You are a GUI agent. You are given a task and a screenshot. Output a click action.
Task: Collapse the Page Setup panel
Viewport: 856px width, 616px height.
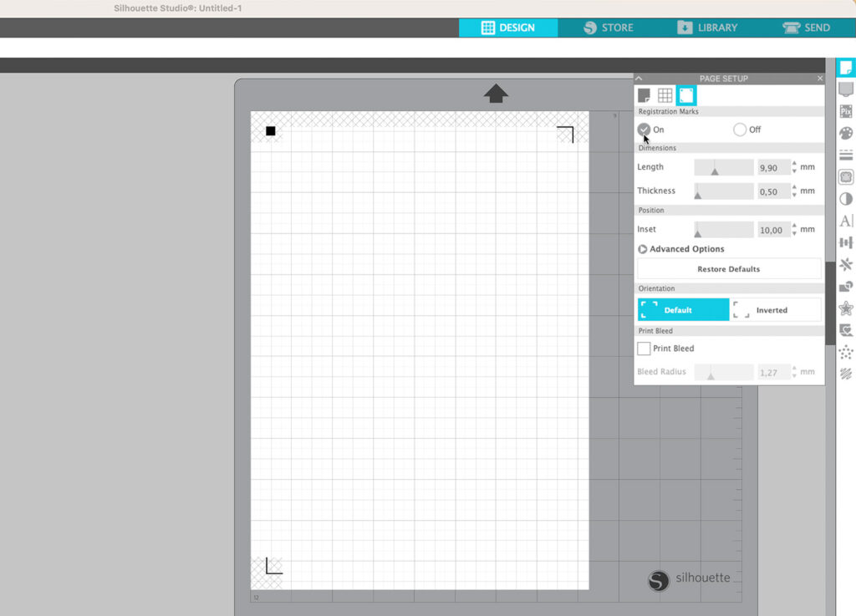coord(639,79)
